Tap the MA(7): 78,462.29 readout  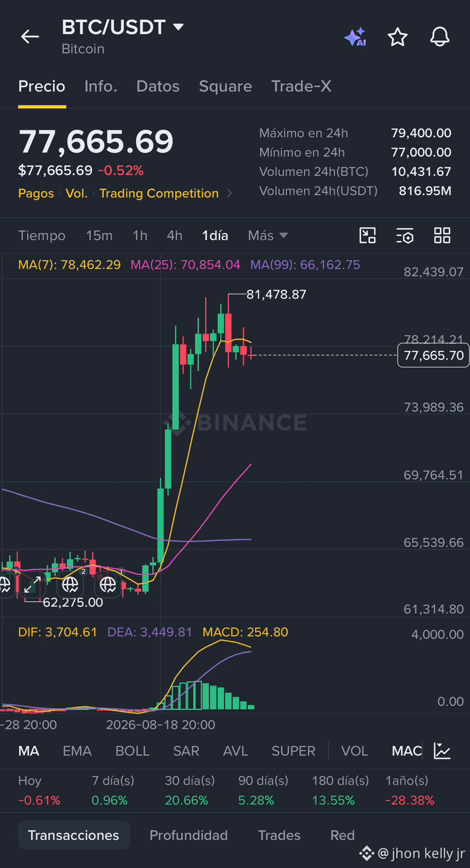point(69,265)
